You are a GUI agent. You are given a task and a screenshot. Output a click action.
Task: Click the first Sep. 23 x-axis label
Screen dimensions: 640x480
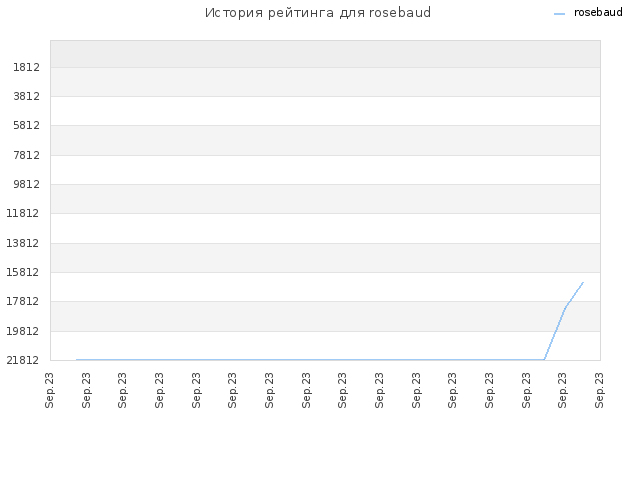coord(49,390)
